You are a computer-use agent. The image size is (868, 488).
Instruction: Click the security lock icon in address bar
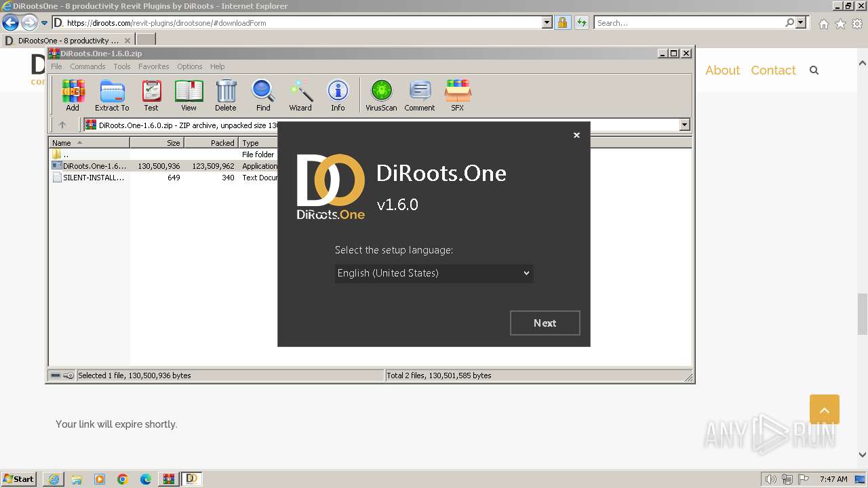pos(562,22)
